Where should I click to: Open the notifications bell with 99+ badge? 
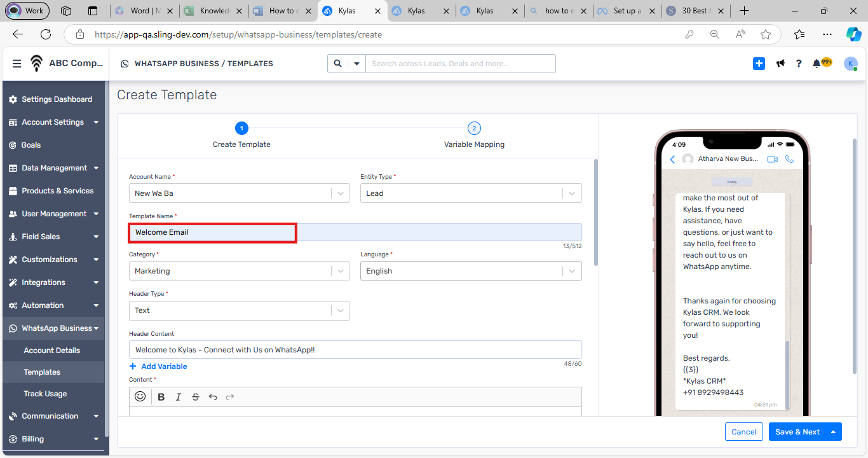(x=822, y=63)
